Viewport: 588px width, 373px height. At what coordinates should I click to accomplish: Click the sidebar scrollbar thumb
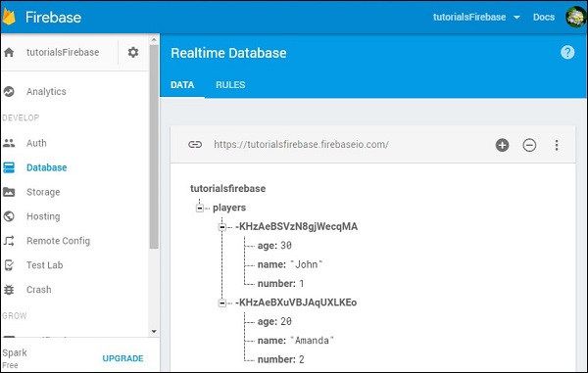[x=154, y=146]
